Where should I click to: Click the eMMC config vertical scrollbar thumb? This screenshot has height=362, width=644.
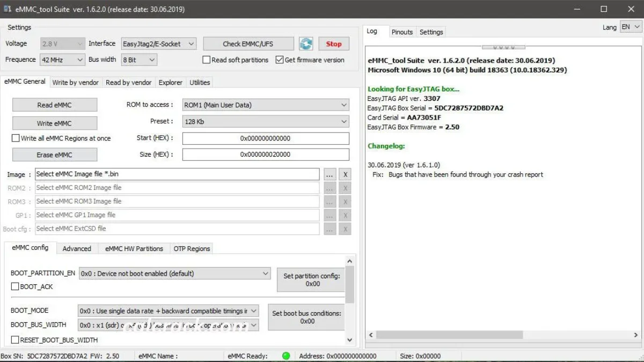click(350, 285)
